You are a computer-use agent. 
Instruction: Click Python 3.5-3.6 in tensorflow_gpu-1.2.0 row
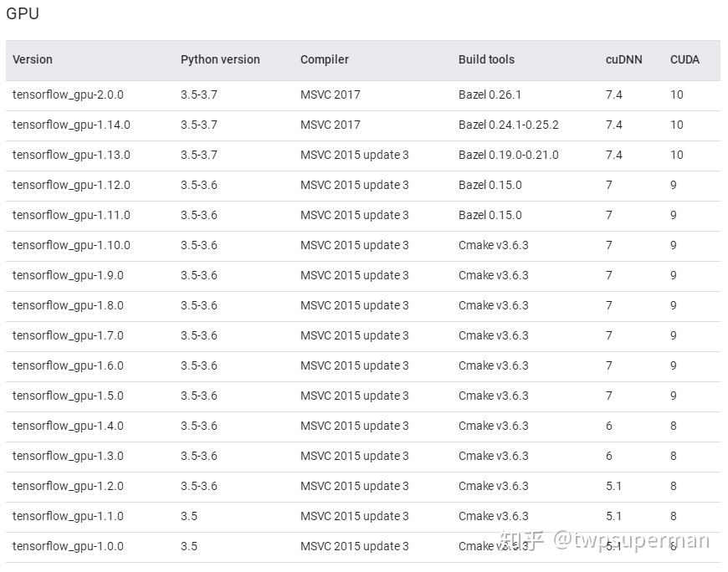click(x=198, y=487)
